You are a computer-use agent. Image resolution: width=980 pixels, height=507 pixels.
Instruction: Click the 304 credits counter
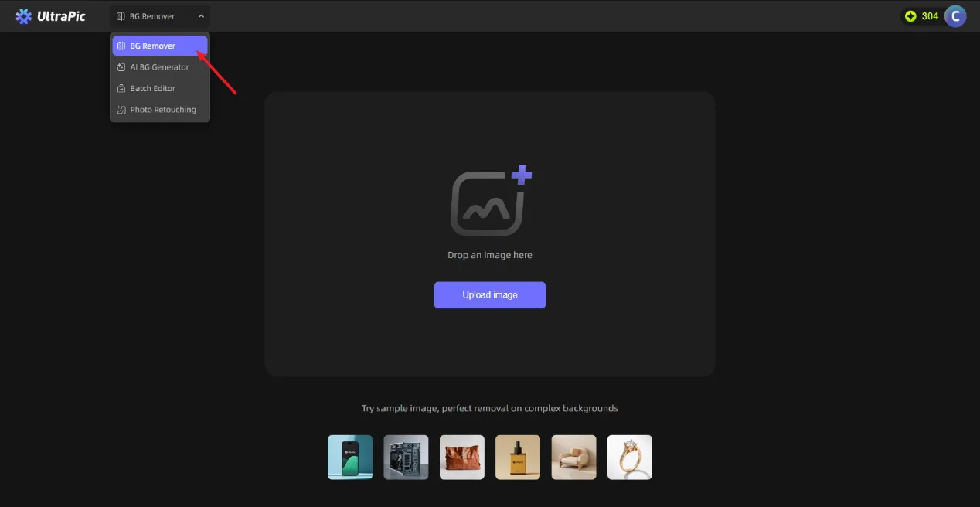(930, 16)
